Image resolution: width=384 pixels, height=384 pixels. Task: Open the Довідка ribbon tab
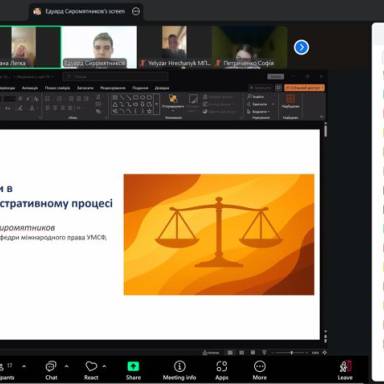162,88
